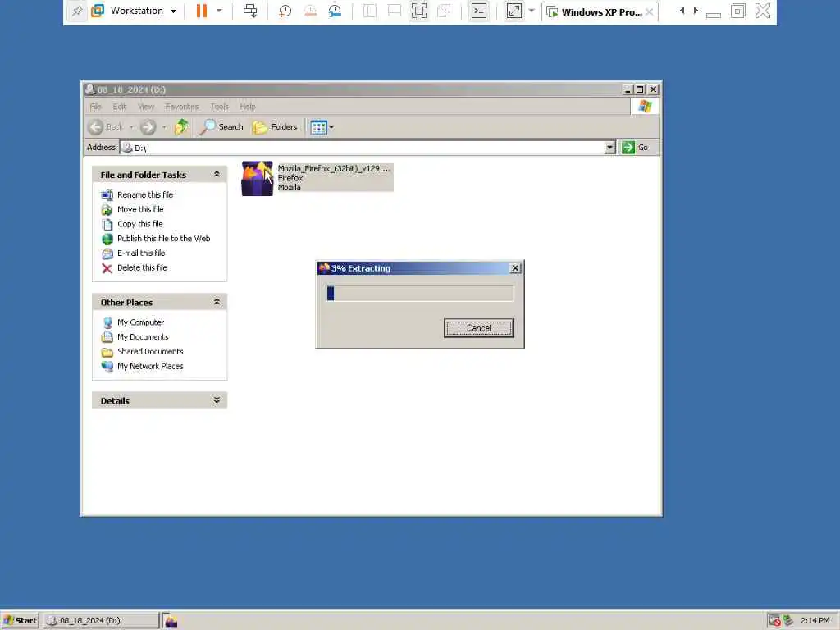The height and width of the screenshot is (630, 840).
Task: Click the Windows flag logo in Explorer
Action: [x=645, y=106]
